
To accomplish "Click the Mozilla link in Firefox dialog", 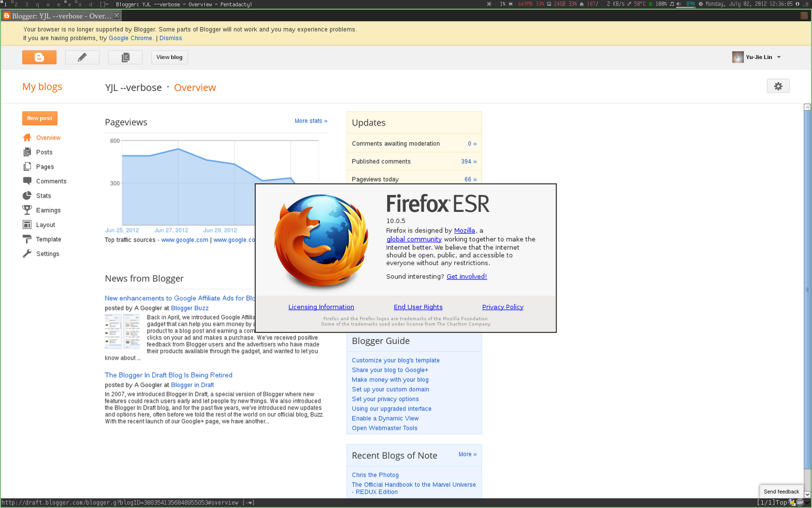I will coord(464,231).
